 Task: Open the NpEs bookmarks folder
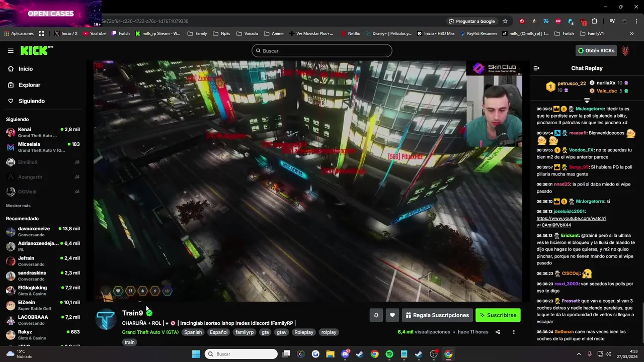coord(221,34)
